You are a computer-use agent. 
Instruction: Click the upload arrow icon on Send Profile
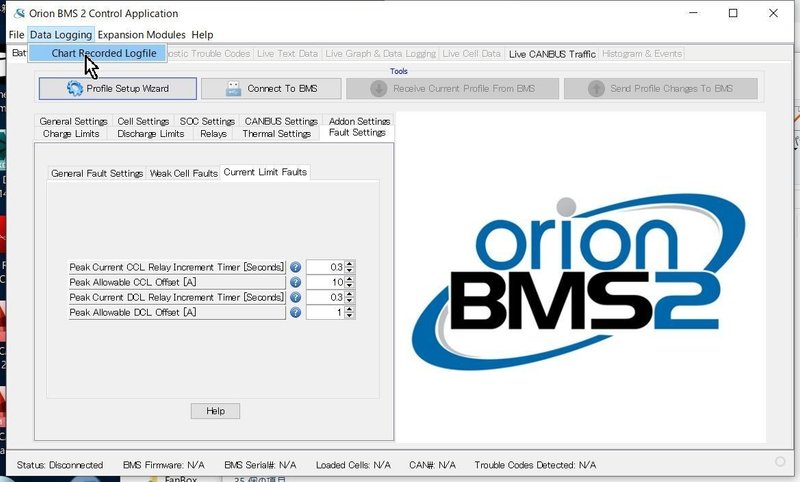click(x=596, y=89)
